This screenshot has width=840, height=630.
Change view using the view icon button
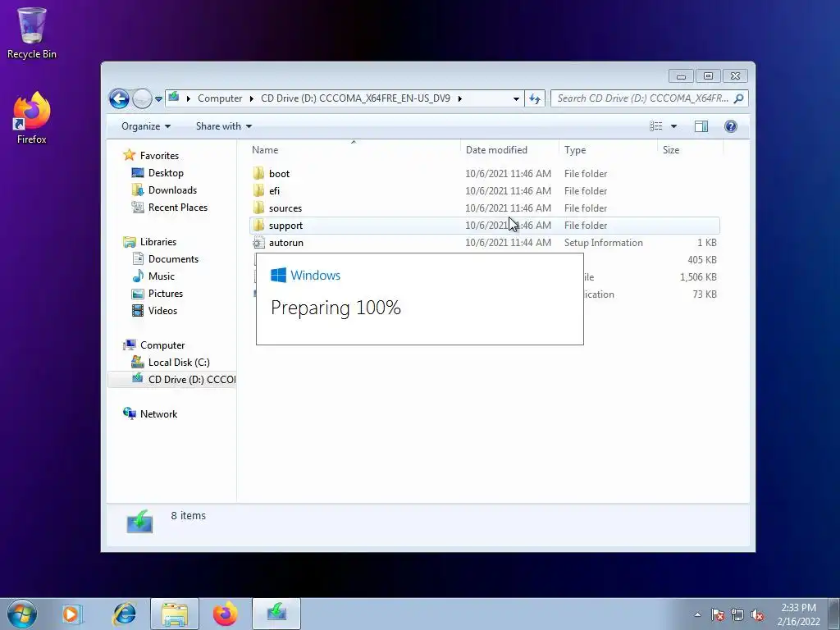point(655,126)
